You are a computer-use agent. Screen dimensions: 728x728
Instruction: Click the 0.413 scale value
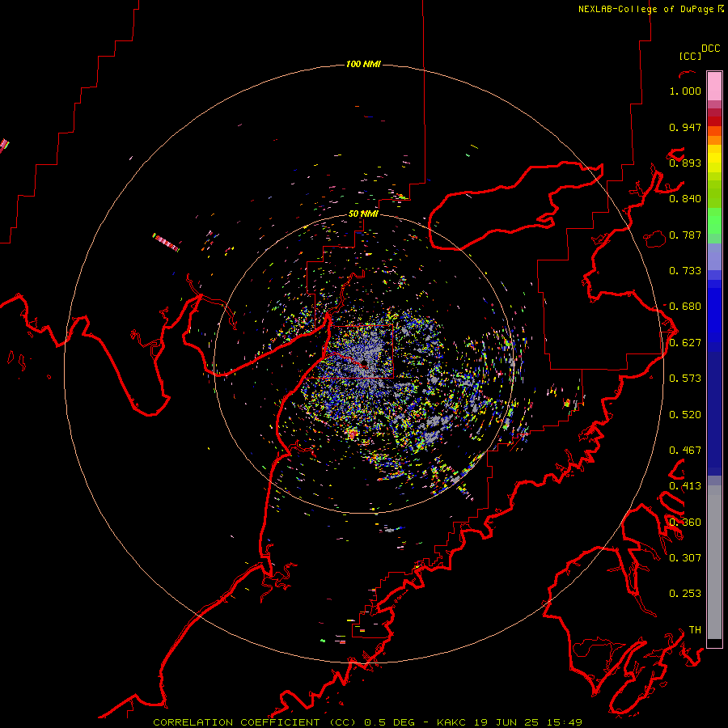click(685, 486)
